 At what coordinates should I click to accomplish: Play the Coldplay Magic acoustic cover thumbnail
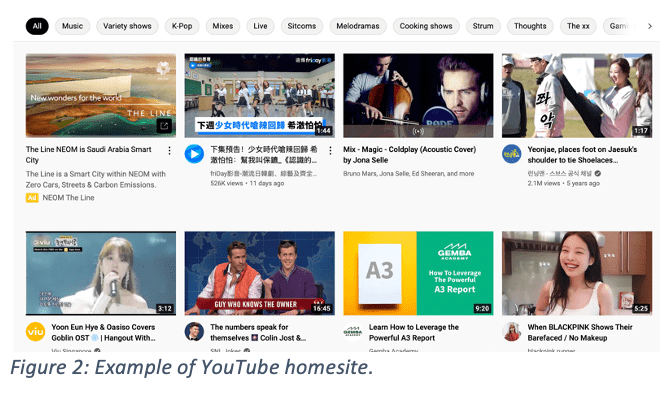click(x=418, y=95)
